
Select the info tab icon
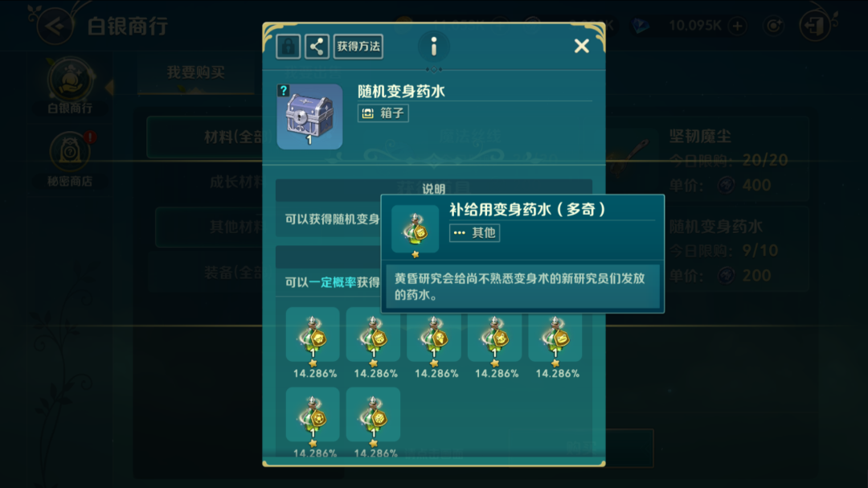click(433, 47)
